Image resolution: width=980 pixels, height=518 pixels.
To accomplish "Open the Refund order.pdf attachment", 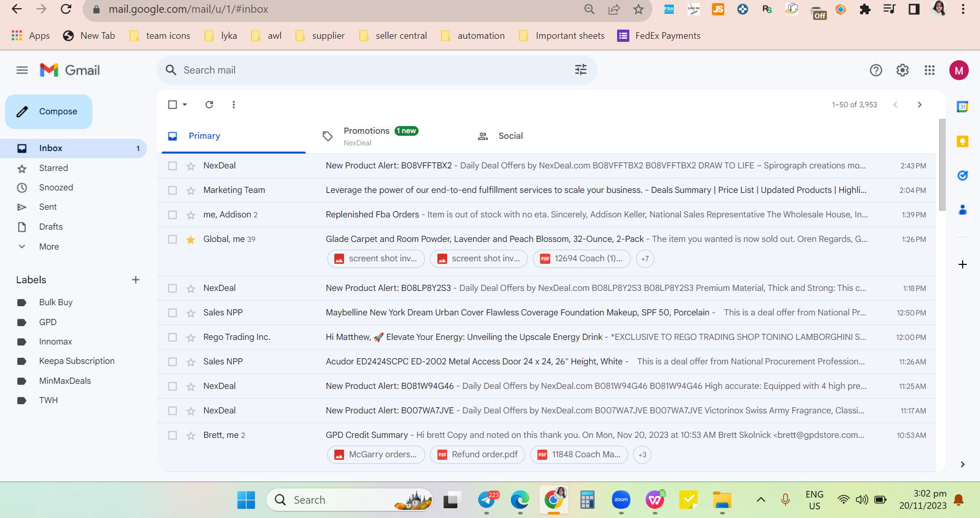I will (478, 455).
